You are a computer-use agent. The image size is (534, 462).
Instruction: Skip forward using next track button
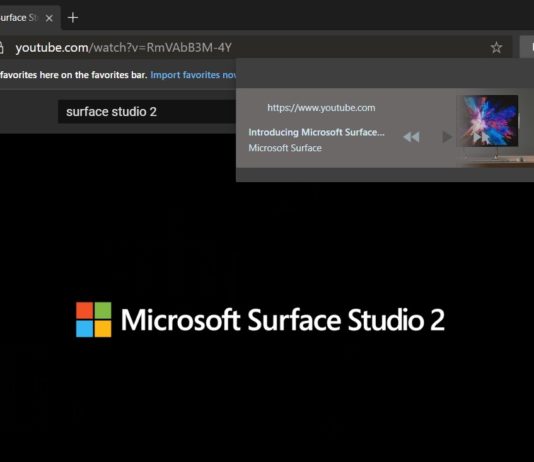pos(481,137)
